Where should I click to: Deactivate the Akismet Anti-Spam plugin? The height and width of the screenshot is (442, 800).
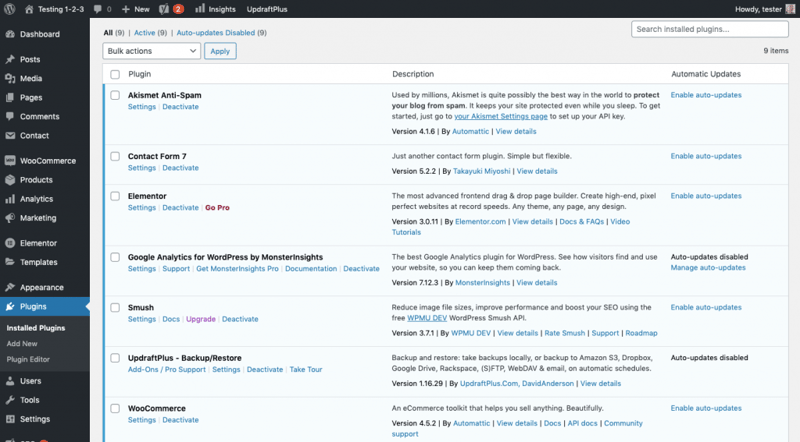pyautogui.click(x=181, y=107)
